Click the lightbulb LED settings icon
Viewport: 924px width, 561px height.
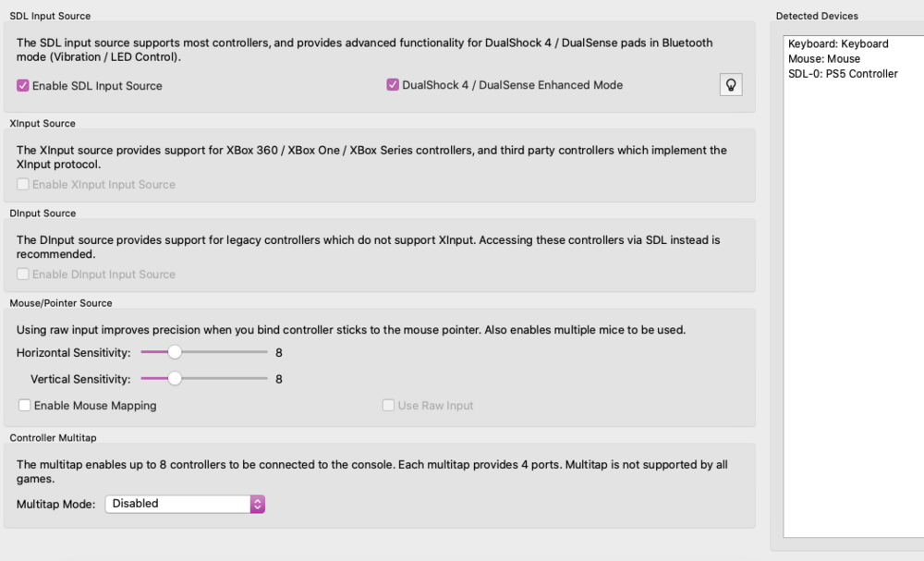pos(731,85)
